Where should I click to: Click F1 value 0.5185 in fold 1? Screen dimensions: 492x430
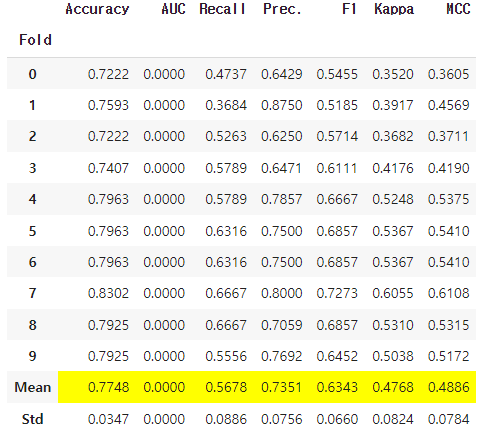[337, 105]
